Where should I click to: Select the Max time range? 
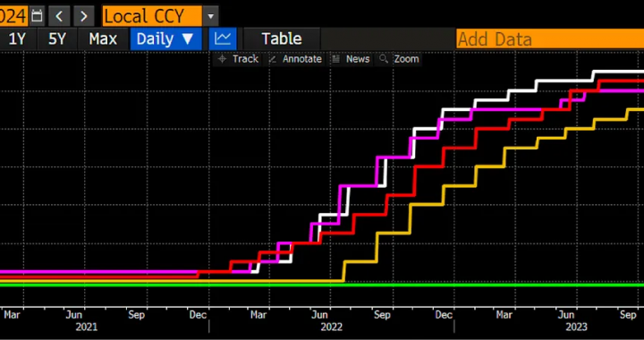coord(103,39)
